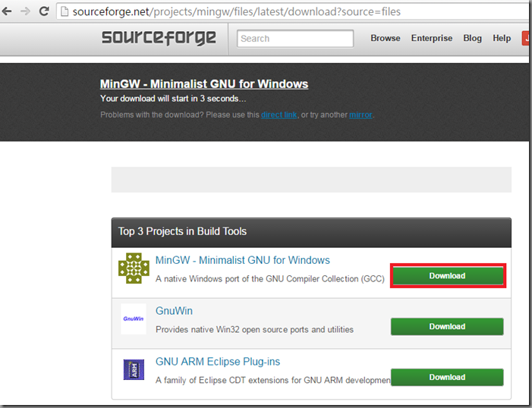The width and height of the screenshot is (532, 408).
Task: Open the GnuWin project link
Action: point(174,311)
